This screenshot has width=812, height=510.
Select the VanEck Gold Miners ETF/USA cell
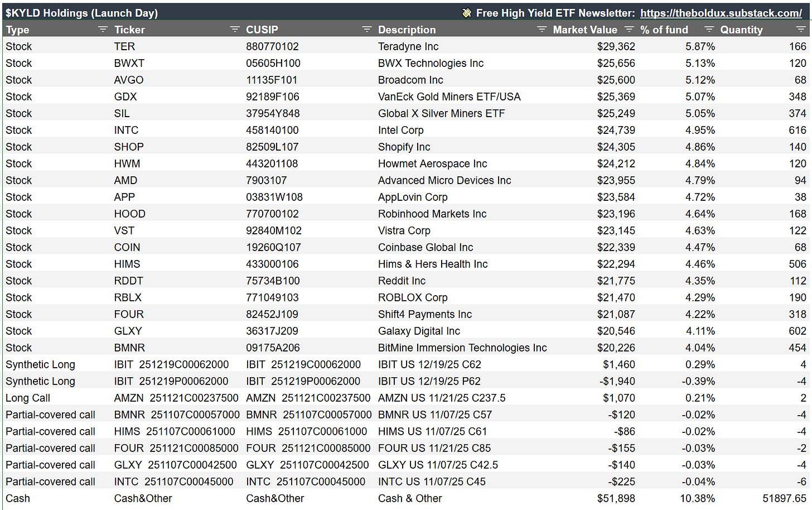[x=449, y=97]
